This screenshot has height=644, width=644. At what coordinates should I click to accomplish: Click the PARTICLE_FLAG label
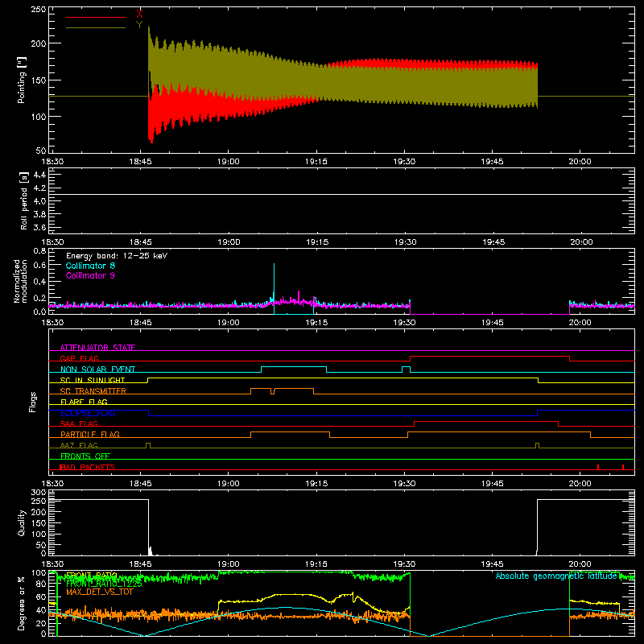tap(90, 434)
